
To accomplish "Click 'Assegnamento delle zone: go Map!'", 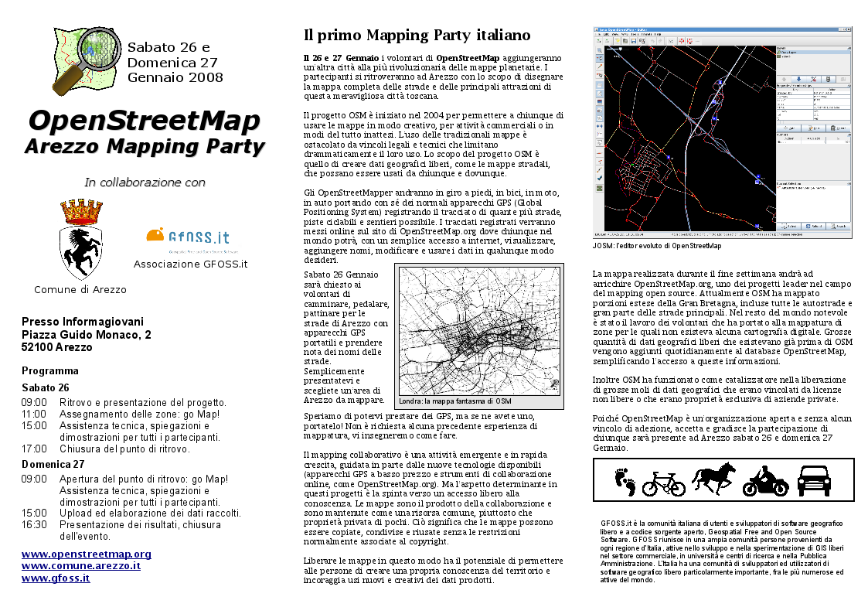I will (139, 414).
